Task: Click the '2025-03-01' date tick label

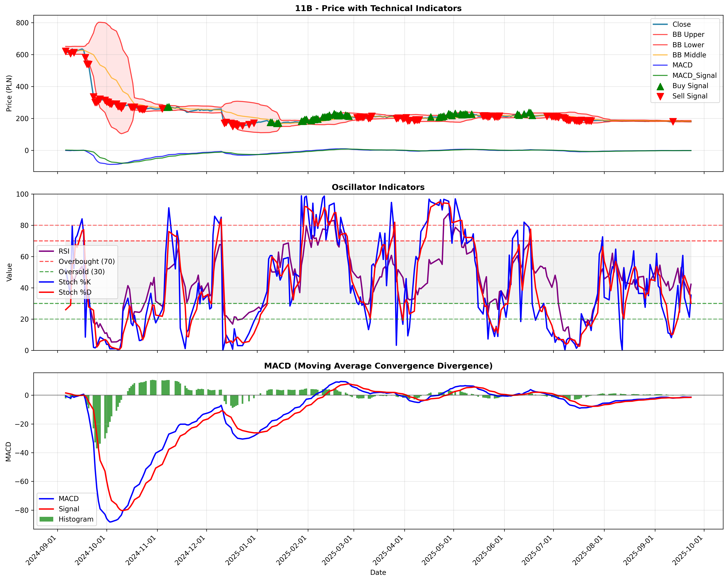Action: (338, 550)
